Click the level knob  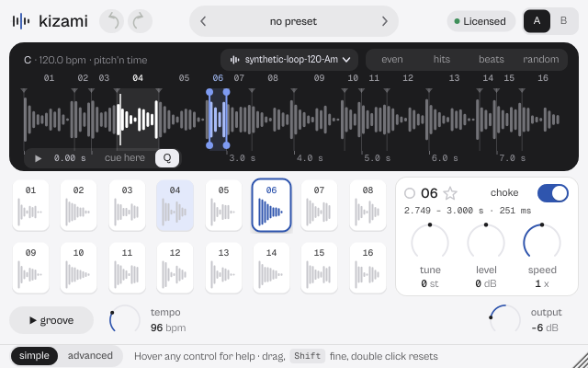coord(486,242)
